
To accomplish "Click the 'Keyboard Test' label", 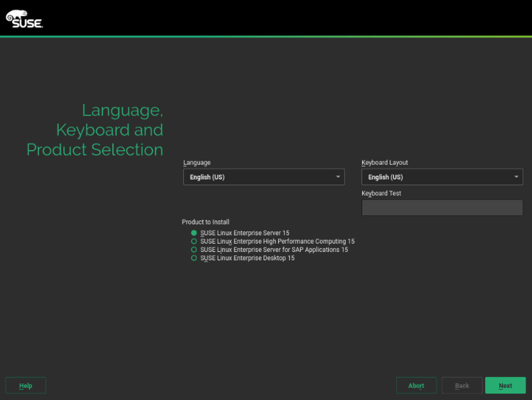I will pos(381,193).
